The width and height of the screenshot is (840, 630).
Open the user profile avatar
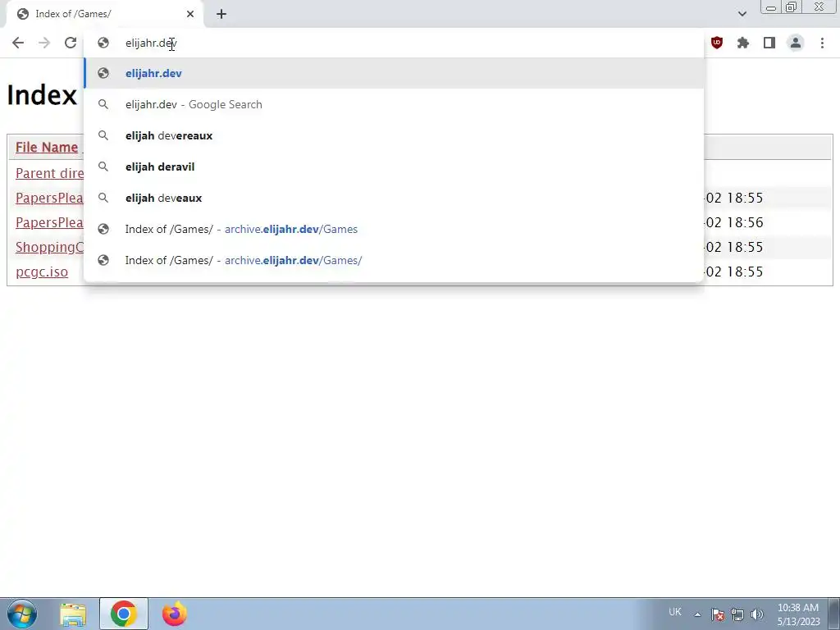(796, 43)
